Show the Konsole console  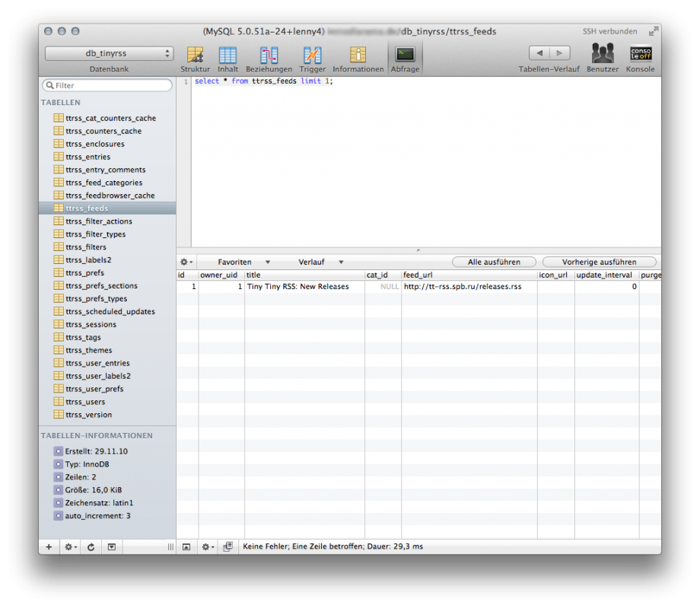coord(640,58)
